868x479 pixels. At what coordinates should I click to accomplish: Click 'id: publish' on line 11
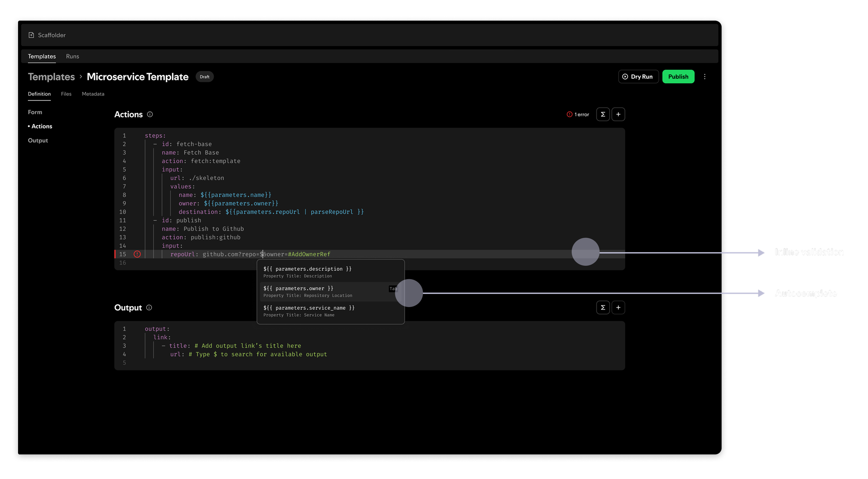click(181, 221)
